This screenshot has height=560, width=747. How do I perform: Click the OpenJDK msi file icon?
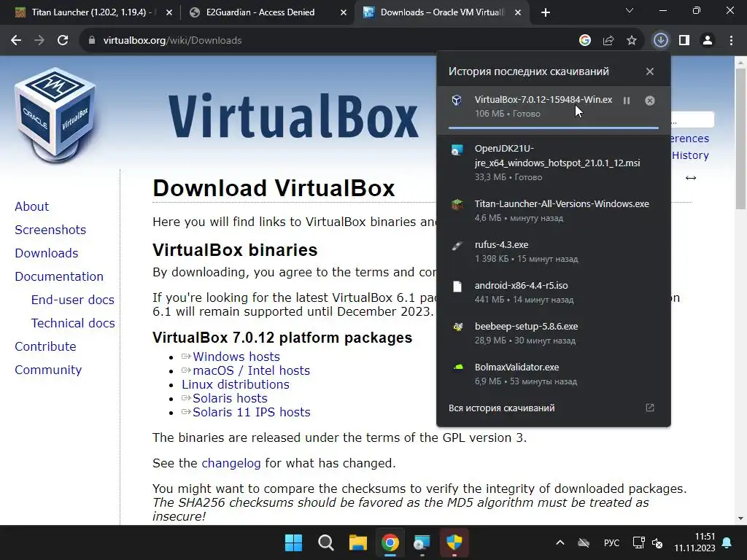tap(457, 150)
